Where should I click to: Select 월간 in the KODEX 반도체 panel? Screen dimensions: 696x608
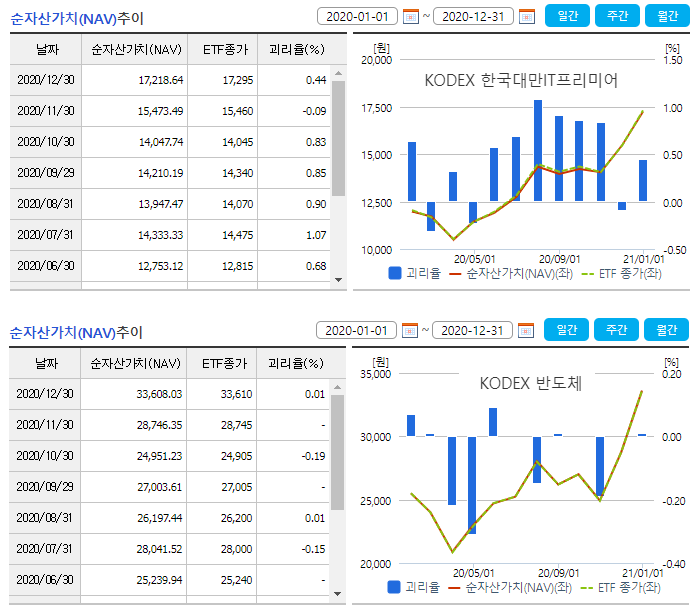[x=666, y=330]
